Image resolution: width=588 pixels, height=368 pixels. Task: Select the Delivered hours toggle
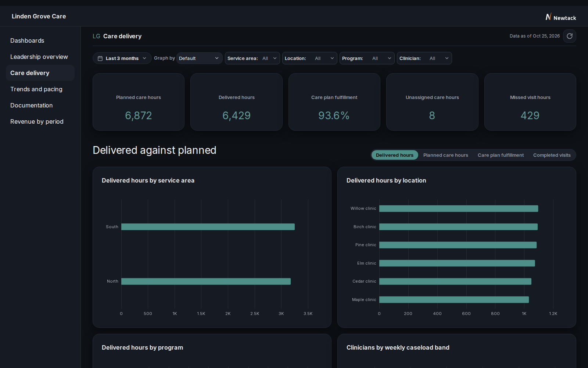[395, 155]
